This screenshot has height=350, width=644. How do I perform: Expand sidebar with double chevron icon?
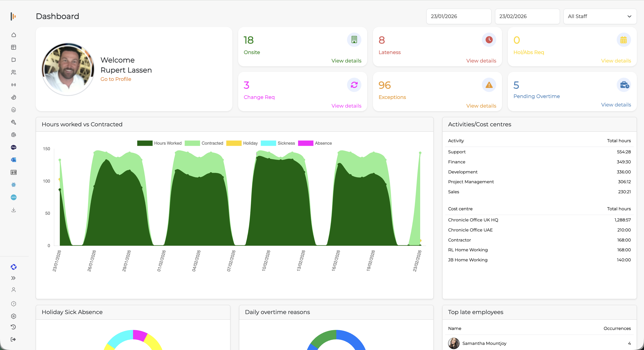13,278
